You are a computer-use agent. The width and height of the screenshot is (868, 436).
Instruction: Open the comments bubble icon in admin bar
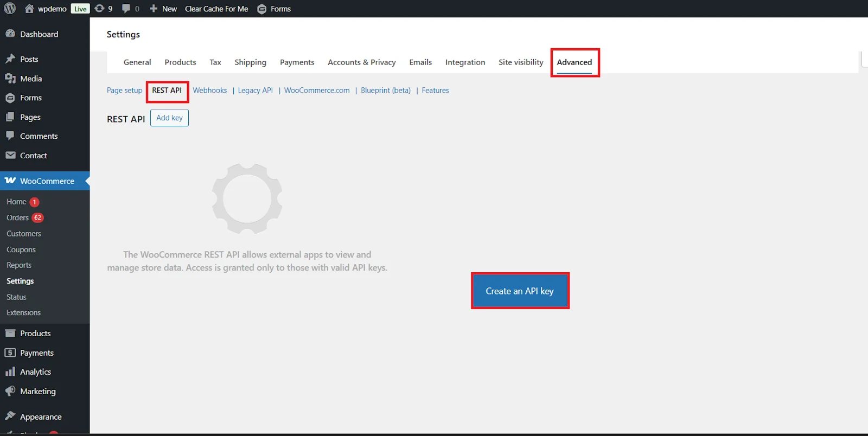[126, 9]
